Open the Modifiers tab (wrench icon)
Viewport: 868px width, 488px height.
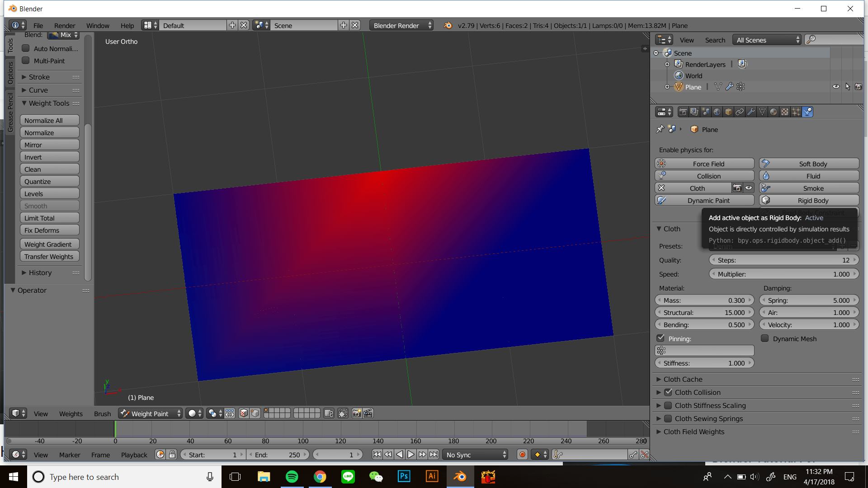(x=751, y=112)
